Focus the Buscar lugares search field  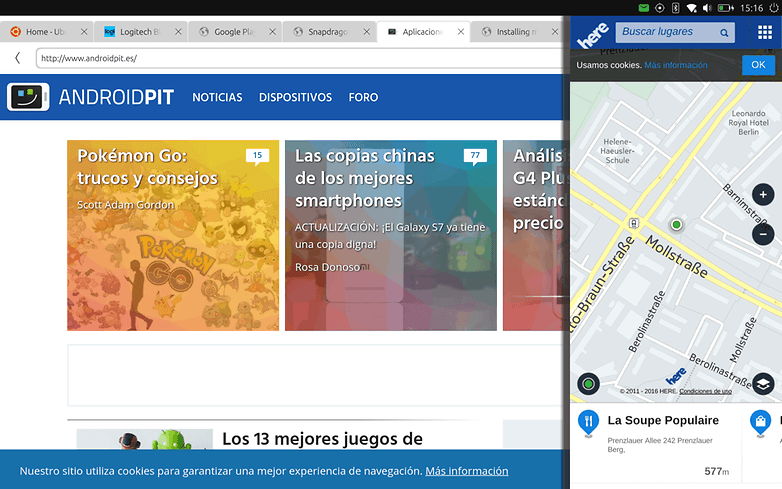click(675, 32)
